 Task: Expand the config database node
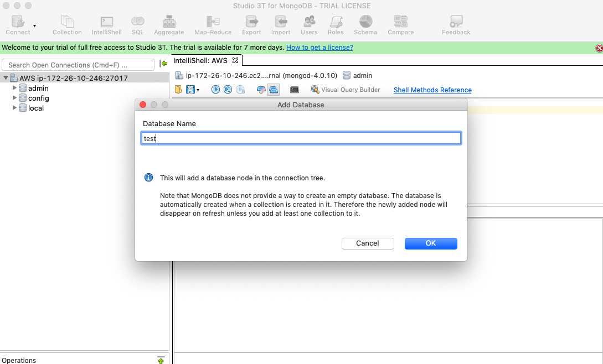click(x=14, y=97)
